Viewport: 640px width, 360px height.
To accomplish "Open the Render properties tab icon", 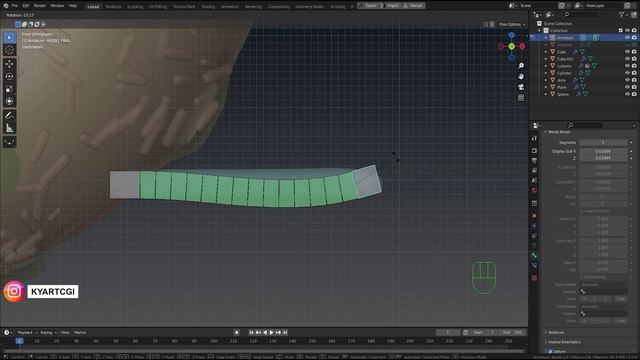I will (x=534, y=151).
